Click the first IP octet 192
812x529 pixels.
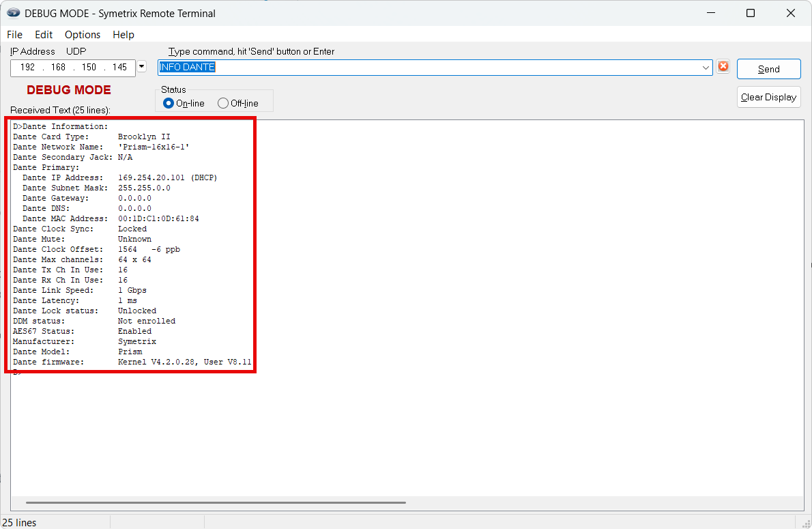pyautogui.click(x=27, y=68)
